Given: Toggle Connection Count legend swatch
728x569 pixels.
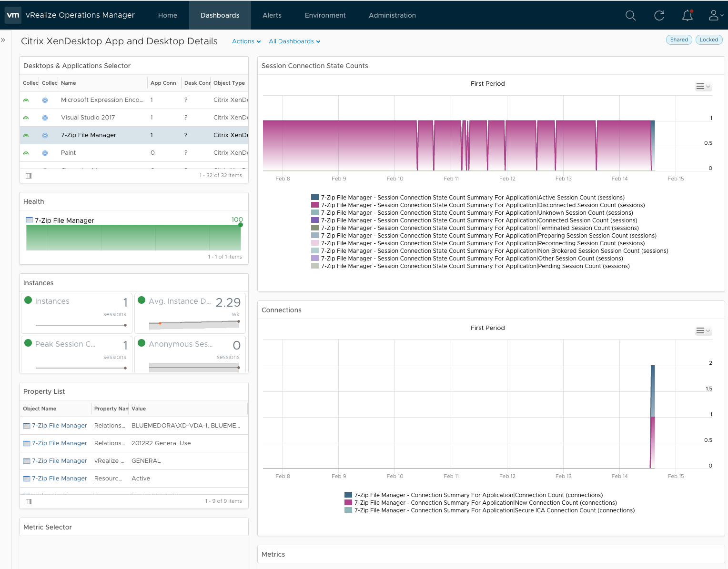Looking at the screenshot, I should (x=348, y=495).
